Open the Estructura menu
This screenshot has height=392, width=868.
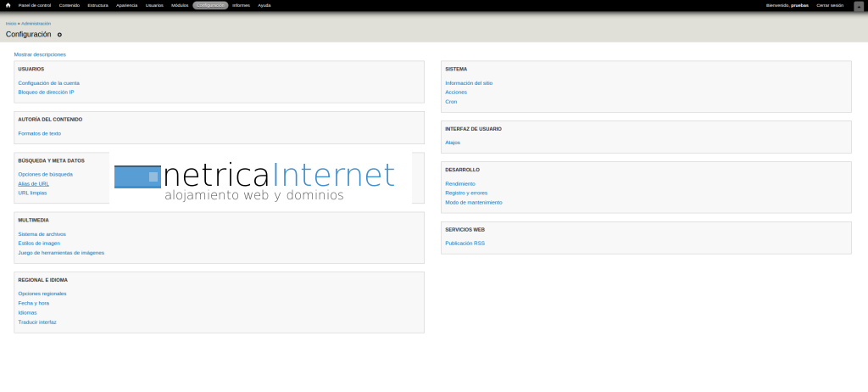(x=97, y=5)
